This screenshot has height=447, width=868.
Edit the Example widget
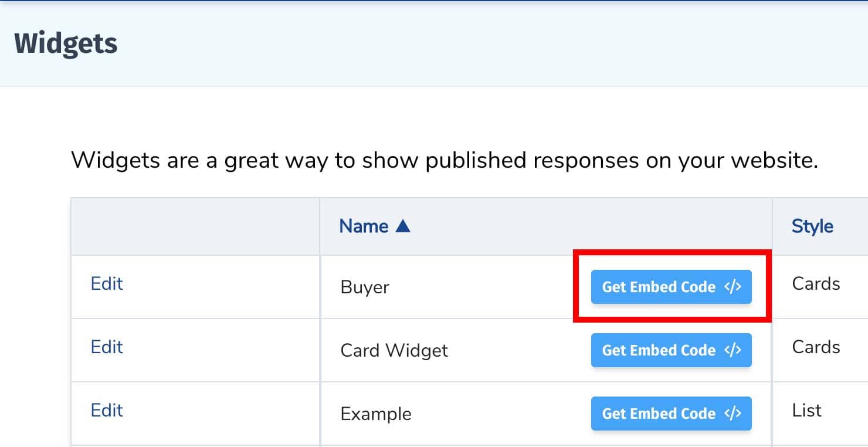click(107, 411)
